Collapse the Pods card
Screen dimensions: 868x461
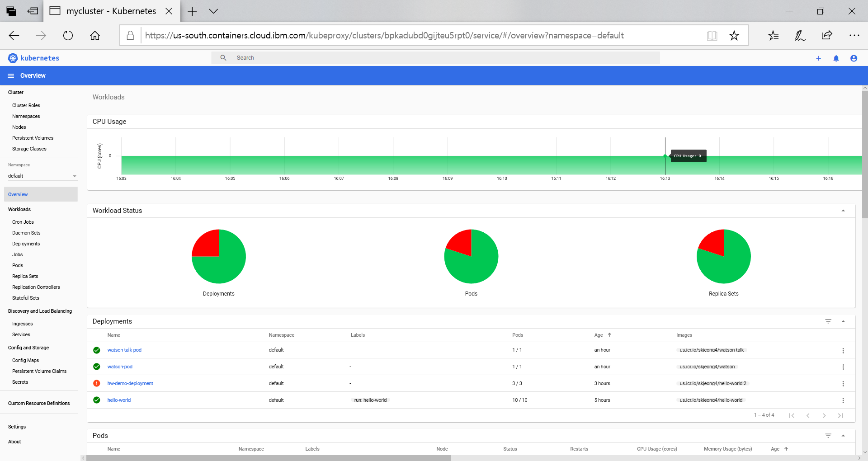[843, 436]
